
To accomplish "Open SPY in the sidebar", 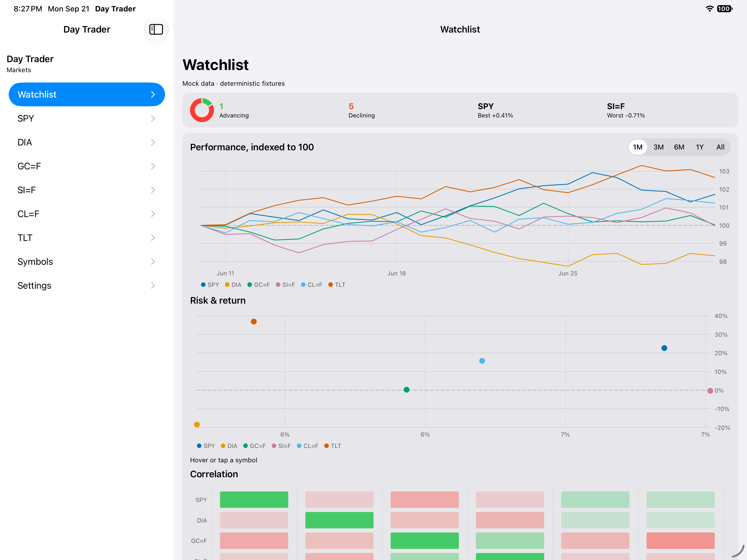I will click(87, 119).
